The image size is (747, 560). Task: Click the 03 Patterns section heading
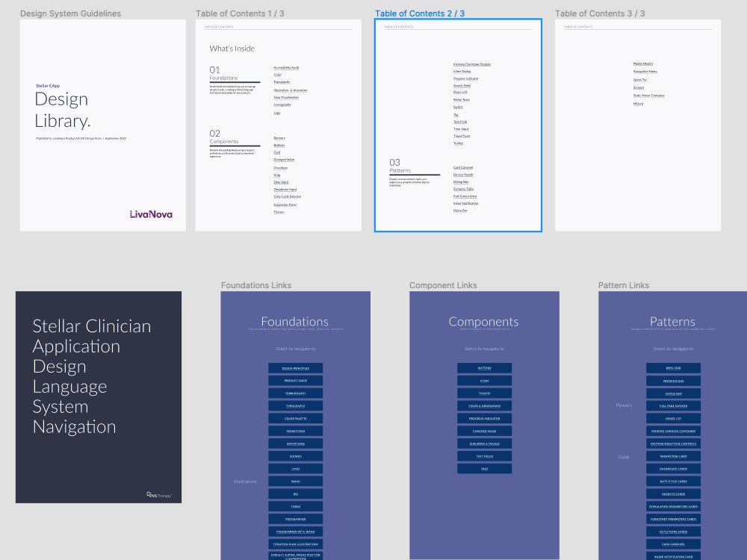pyautogui.click(x=400, y=166)
